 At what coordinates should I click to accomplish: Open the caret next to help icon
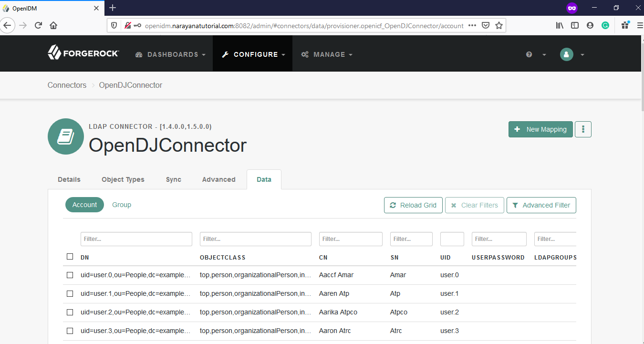544,55
